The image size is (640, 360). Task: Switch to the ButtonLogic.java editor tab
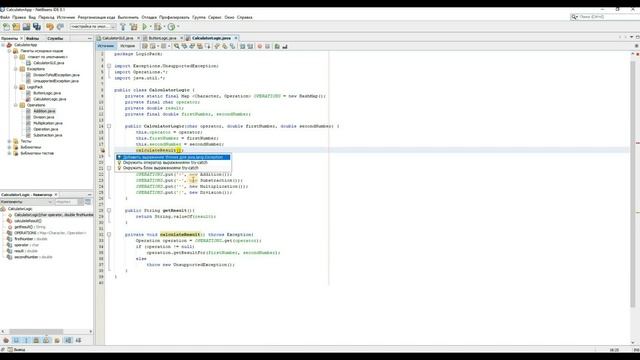click(x=162, y=38)
